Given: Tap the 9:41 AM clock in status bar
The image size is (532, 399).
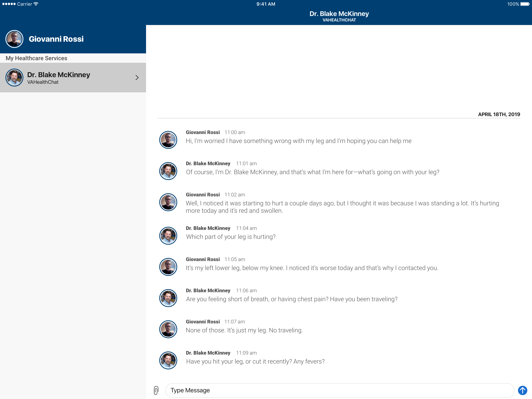Looking at the screenshot, I should coord(266,4).
